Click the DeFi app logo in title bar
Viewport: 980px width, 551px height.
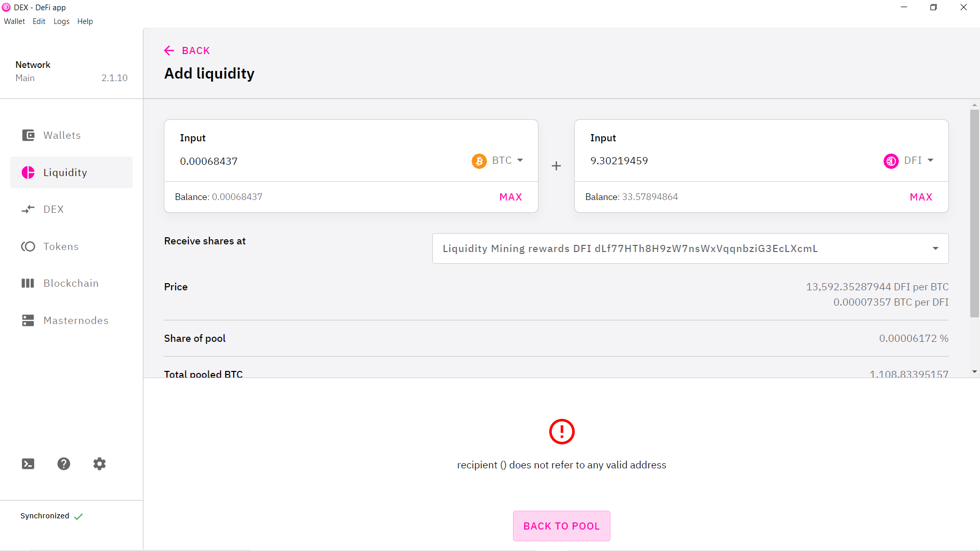(x=6, y=7)
